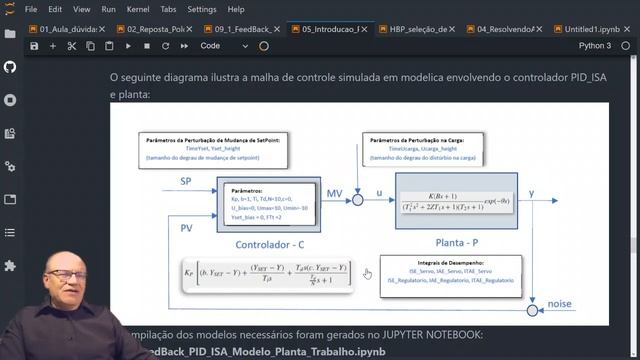
Task: Open the GitHub sidebar panel
Action: (x=10, y=67)
